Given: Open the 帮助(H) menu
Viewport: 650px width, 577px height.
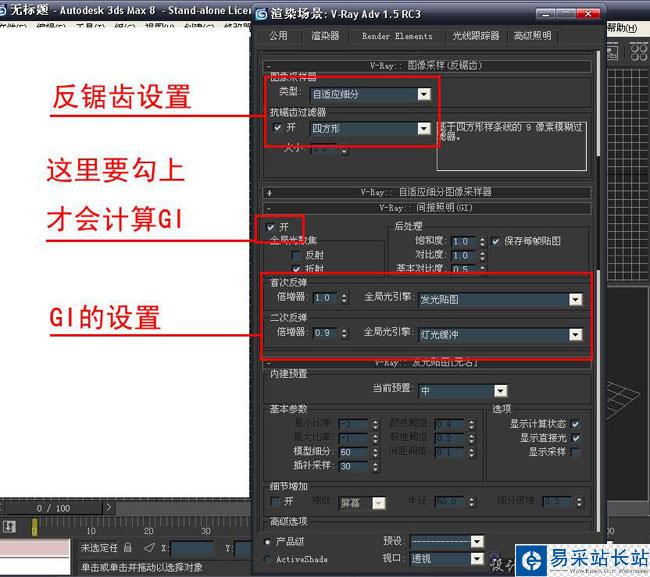Looking at the screenshot, I should pyautogui.click(x=622, y=28).
